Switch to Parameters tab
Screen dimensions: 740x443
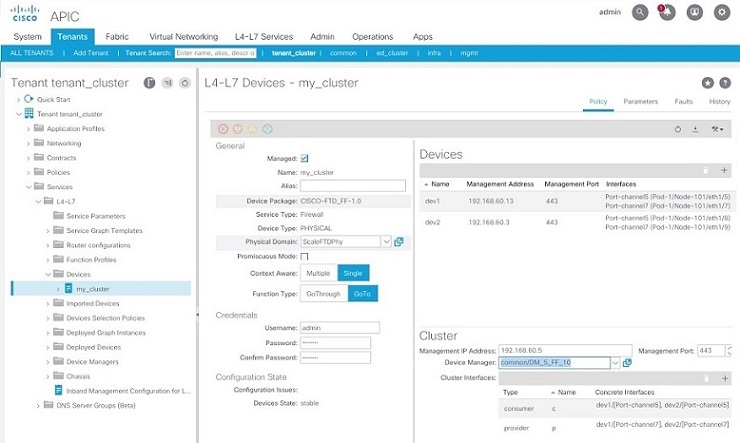click(640, 101)
